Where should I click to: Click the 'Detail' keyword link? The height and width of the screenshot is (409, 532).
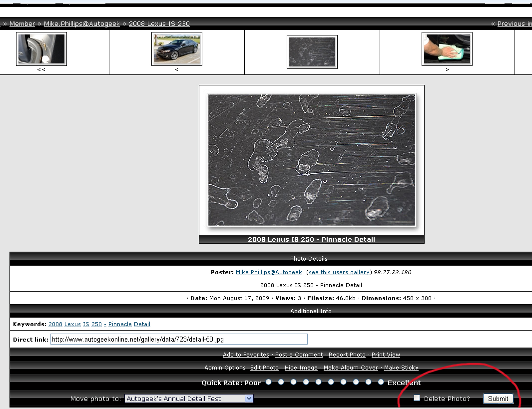pyautogui.click(x=142, y=324)
